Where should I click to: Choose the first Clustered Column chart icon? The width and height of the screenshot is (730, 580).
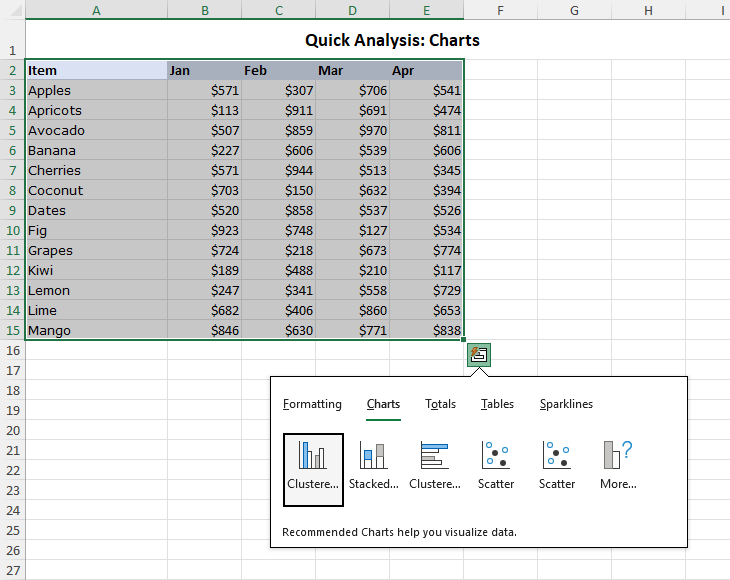pos(313,470)
